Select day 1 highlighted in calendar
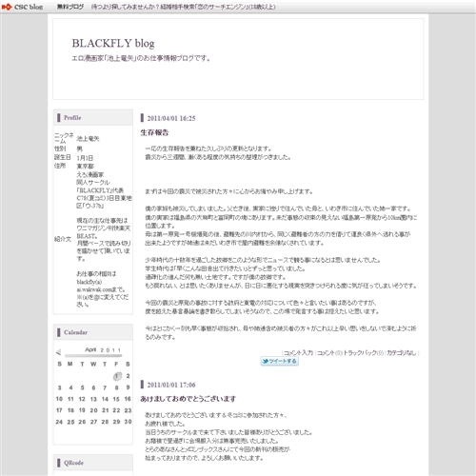Viewport: 476px width, 476px height. [117, 376]
